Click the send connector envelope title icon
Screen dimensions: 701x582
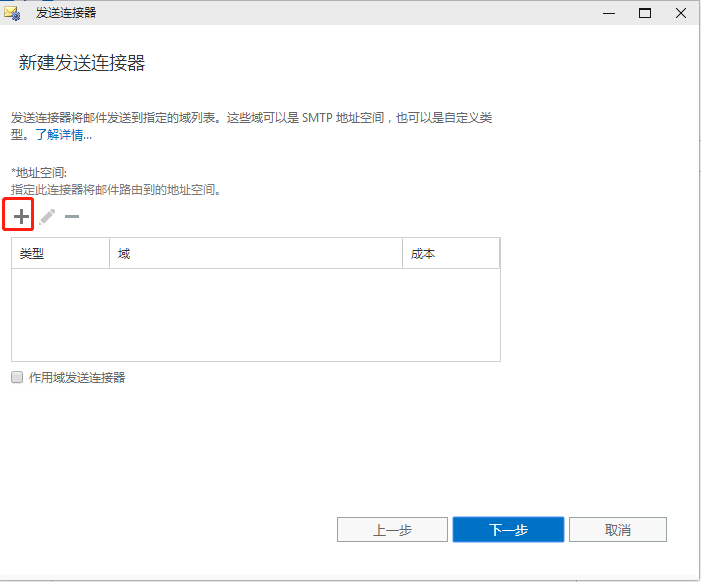click(12, 13)
